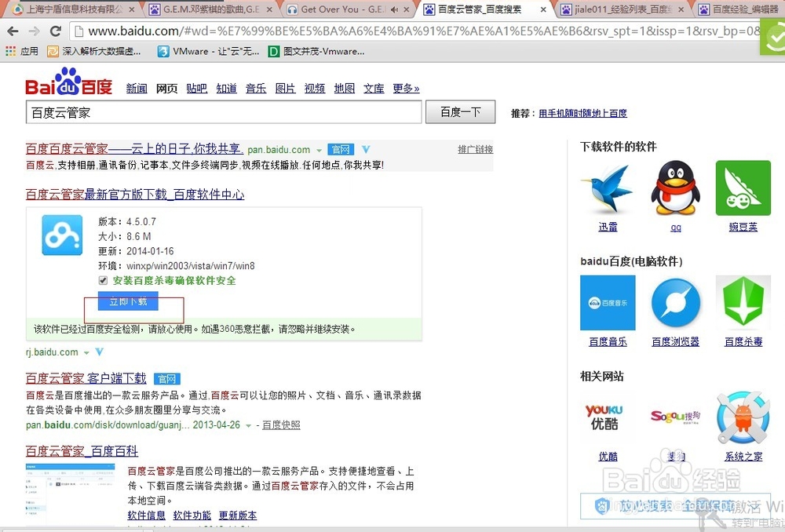Open the Apps (应用) bookmarks shortcut
Viewport: 785px width, 532px height.
pos(21,51)
